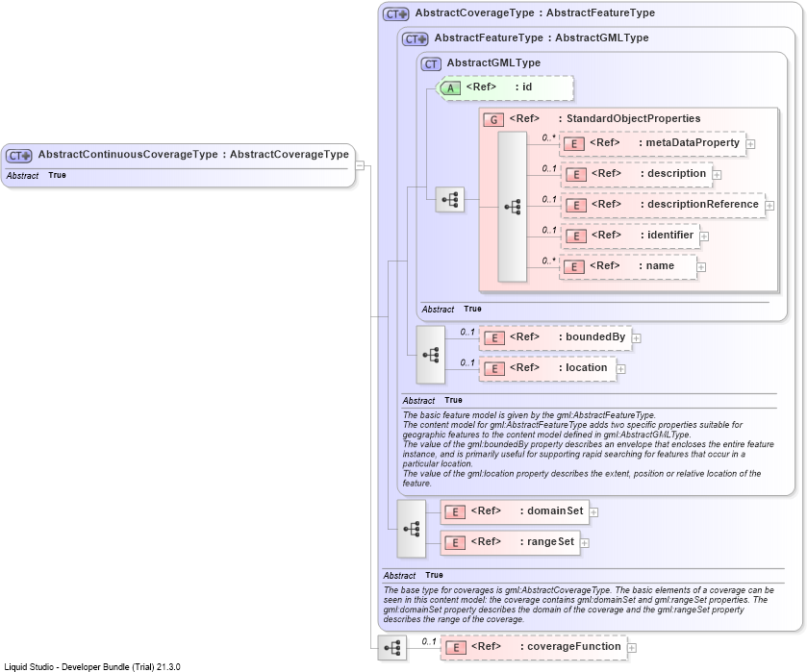
Task: Click the 0..* cardinality of metaDataProperty
Action: [548, 137]
